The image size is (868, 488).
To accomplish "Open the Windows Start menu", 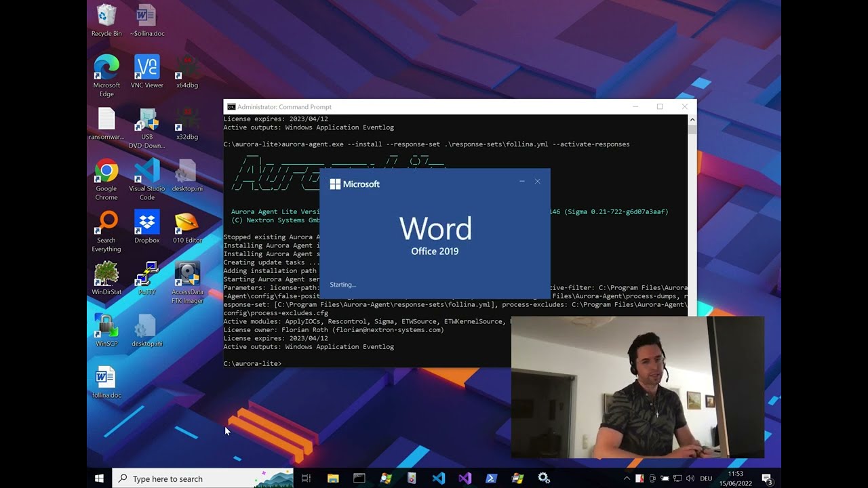I will (99, 479).
